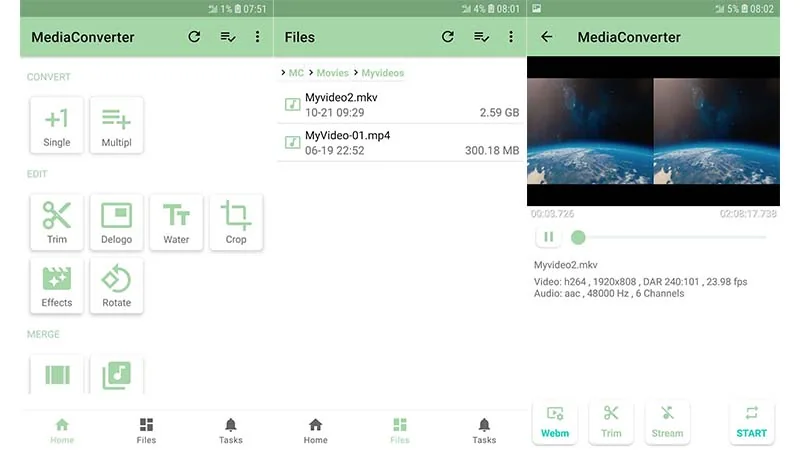The height and width of the screenshot is (450, 800).
Task: Open Tasks tab on first screen
Action: [231, 431]
